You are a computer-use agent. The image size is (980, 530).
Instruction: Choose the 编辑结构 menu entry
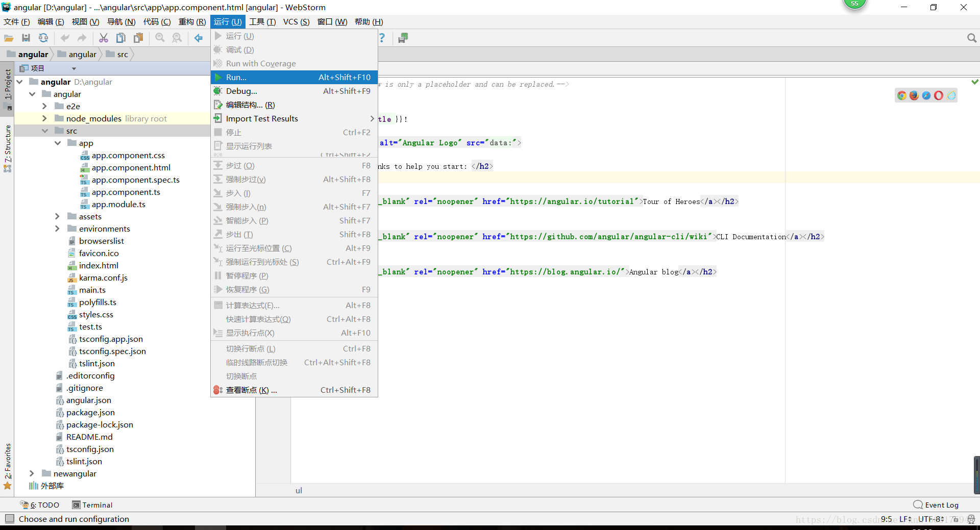click(x=294, y=105)
